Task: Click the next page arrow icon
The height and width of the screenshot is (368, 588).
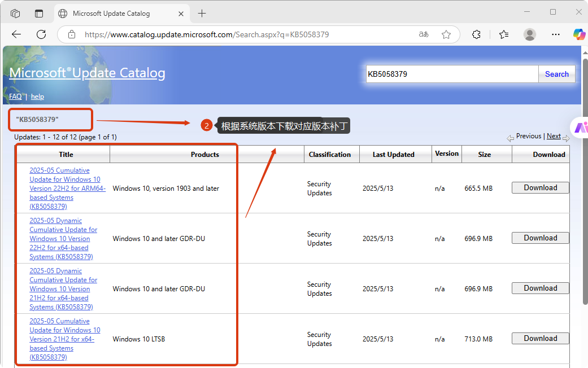Action: 566,139
